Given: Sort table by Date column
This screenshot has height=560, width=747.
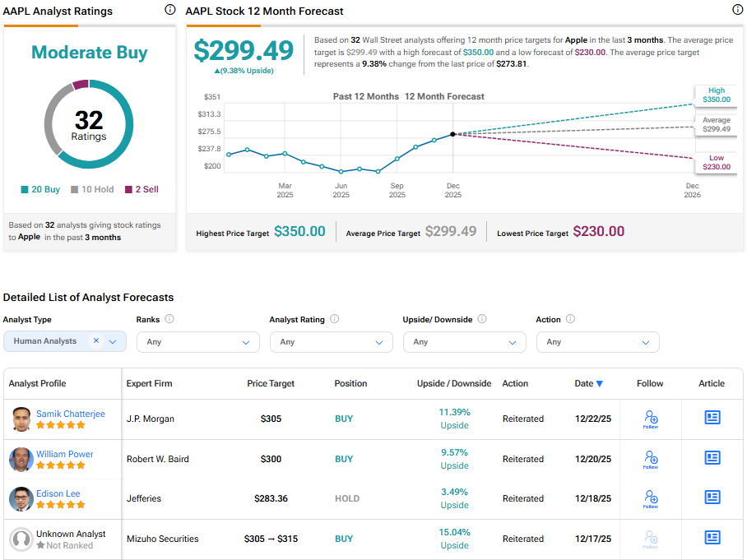Looking at the screenshot, I should (x=588, y=383).
